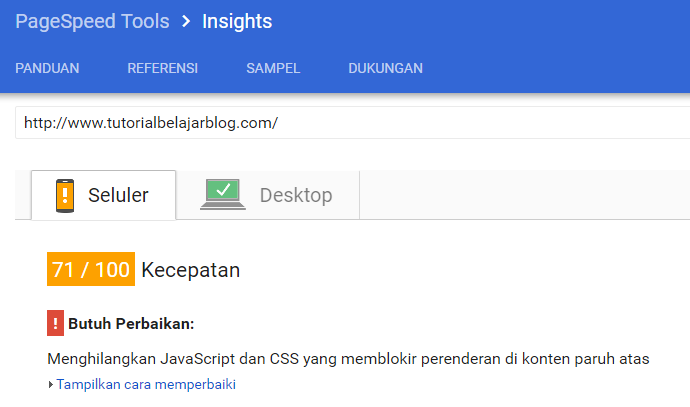Click the tutorialbelajarblog.com URL text
This screenshot has width=690, height=407.
150,123
